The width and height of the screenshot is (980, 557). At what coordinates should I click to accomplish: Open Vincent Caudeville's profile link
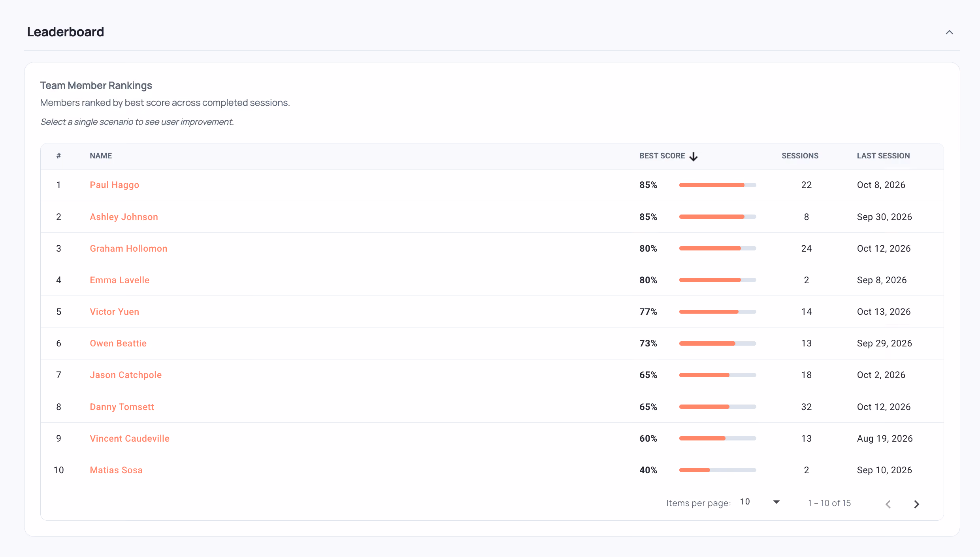pyautogui.click(x=130, y=438)
